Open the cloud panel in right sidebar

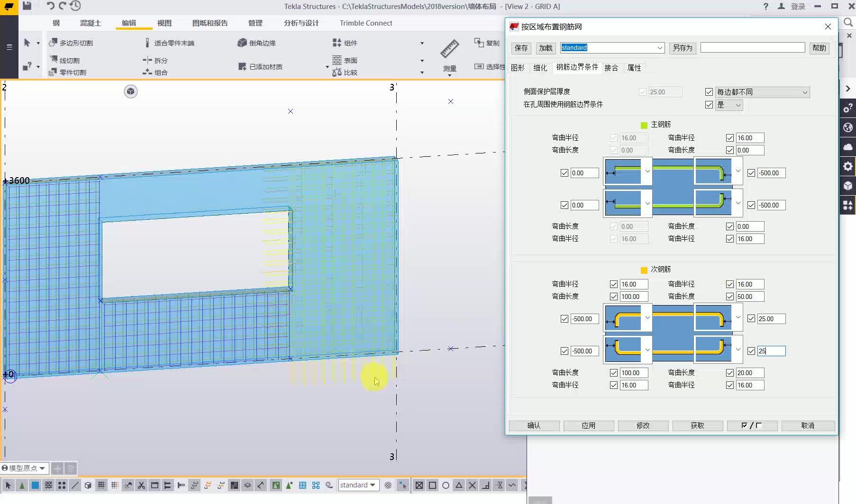tap(848, 147)
